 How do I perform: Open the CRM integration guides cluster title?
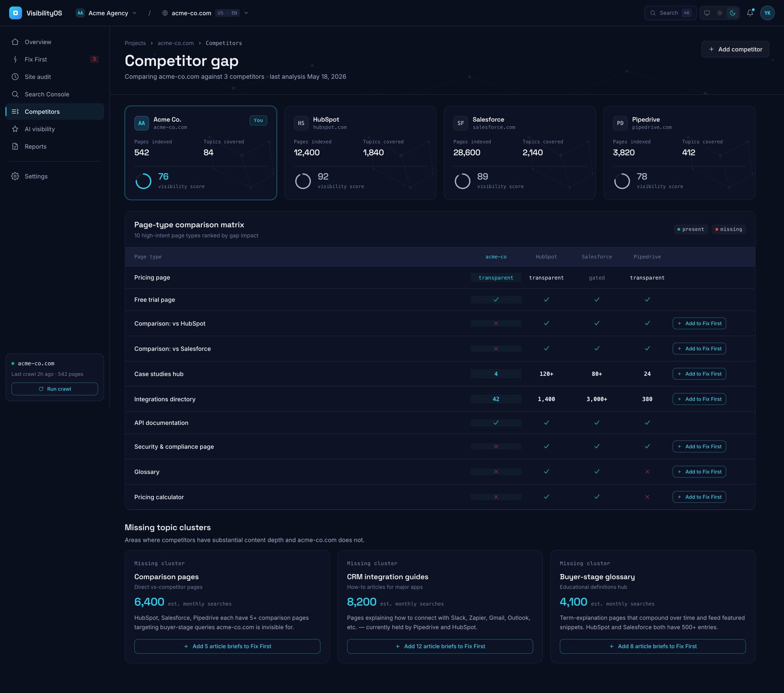pos(388,577)
